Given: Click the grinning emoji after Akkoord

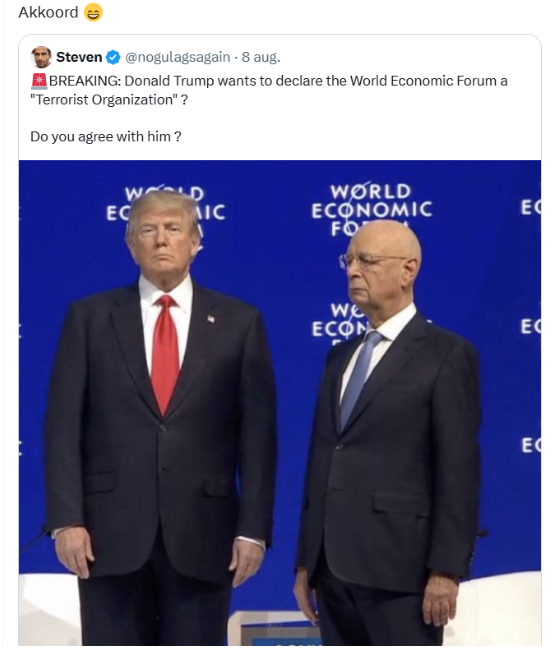Looking at the screenshot, I should click(93, 13).
